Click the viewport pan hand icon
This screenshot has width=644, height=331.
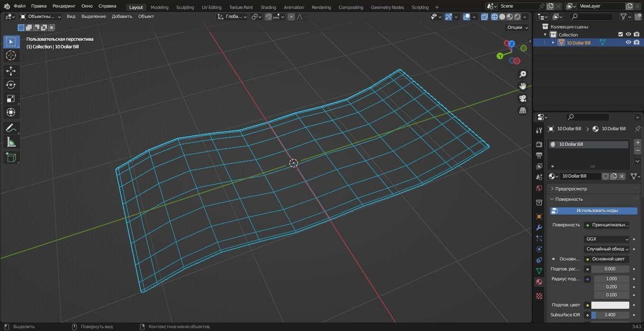pyautogui.click(x=523, y=86)
